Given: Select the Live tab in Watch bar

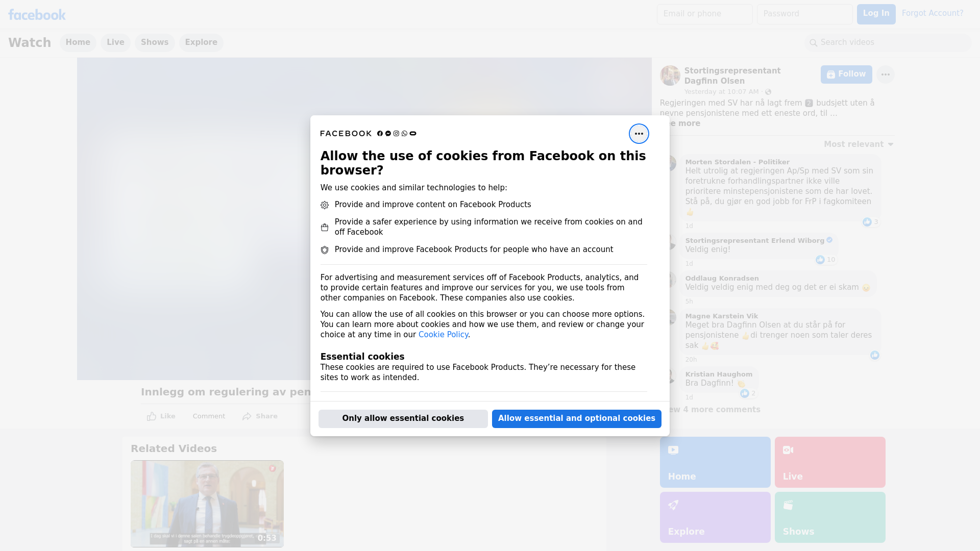Looking at the screenshot, I should 115,42.
